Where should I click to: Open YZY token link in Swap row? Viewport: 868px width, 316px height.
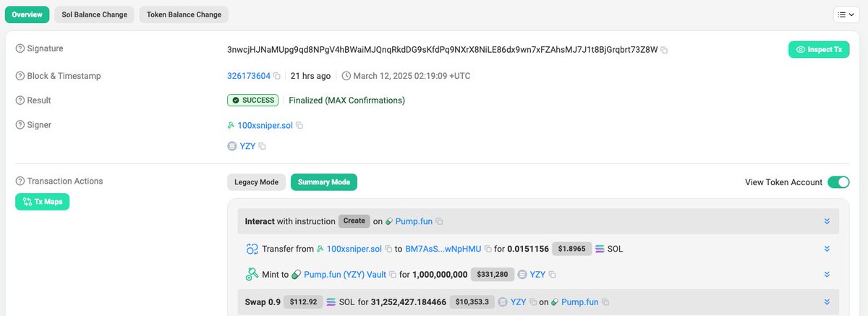[x=518, y=302]
